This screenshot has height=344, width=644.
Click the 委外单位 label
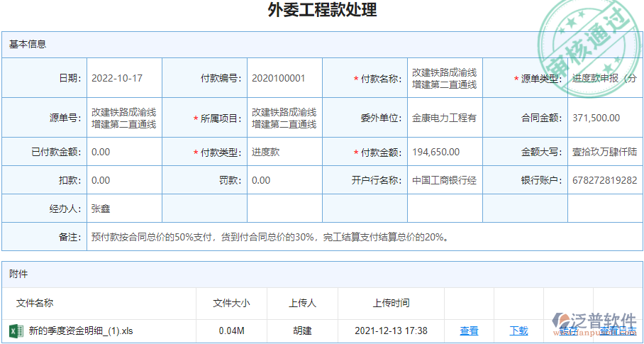pyautogui.click(x=382, y=118)
